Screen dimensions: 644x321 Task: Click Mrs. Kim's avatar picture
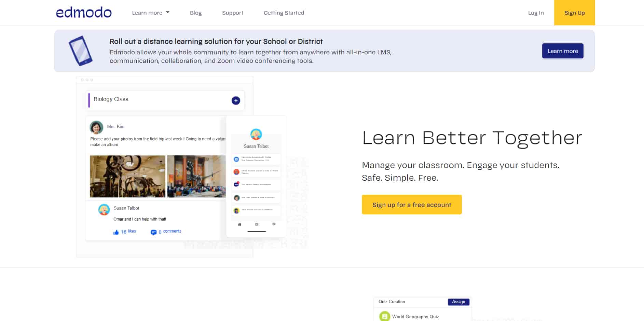point(96,127)
